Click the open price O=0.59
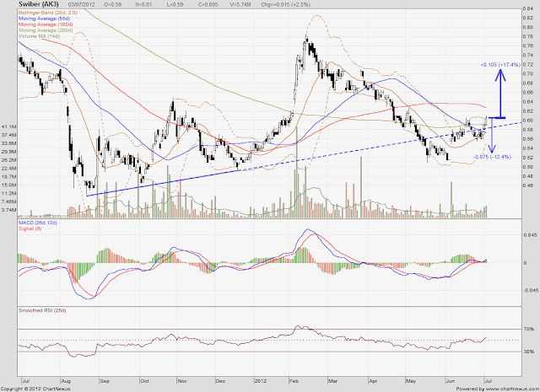The height and width of the screenshot is (392, 540). 115,5
